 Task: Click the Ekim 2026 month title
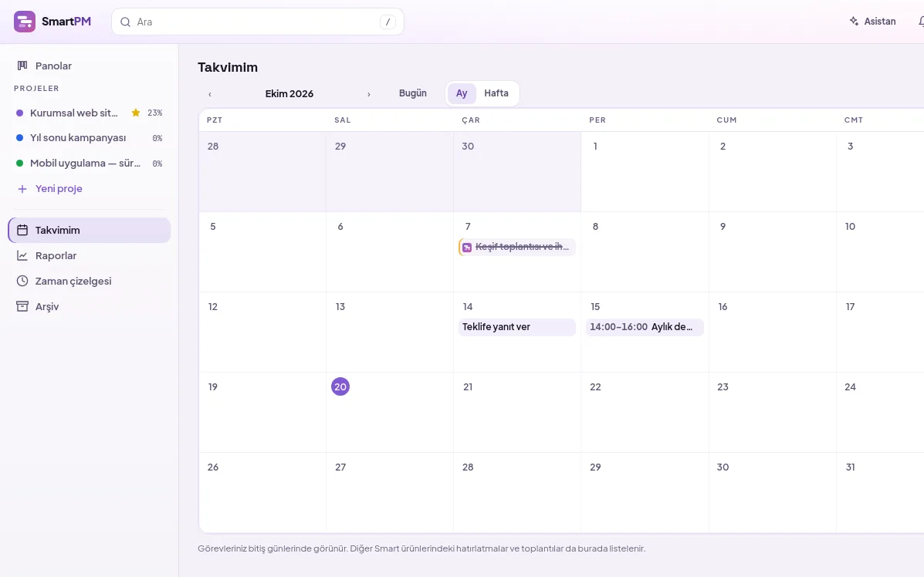[x=289, y=93]
